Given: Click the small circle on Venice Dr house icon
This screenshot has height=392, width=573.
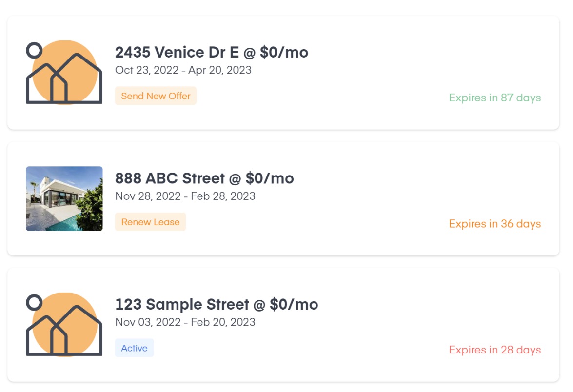Looking at the screenshot, I should point(34,50).
